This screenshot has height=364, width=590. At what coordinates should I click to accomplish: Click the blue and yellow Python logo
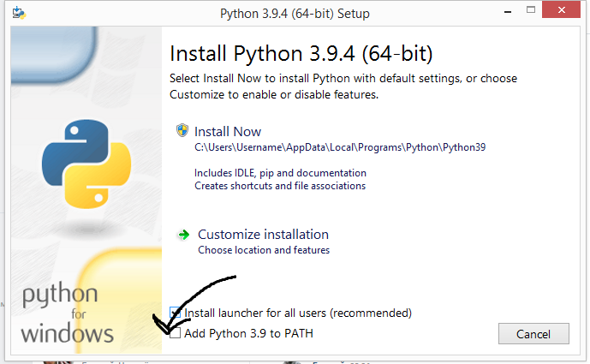(84, 162)
